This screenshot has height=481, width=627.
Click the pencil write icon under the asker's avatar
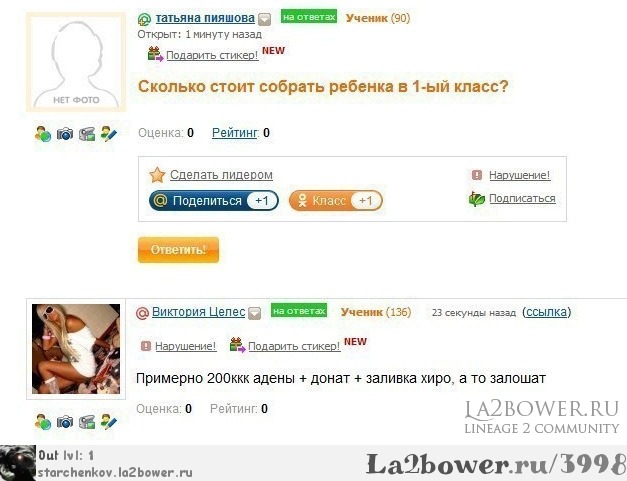click(108, 134)
